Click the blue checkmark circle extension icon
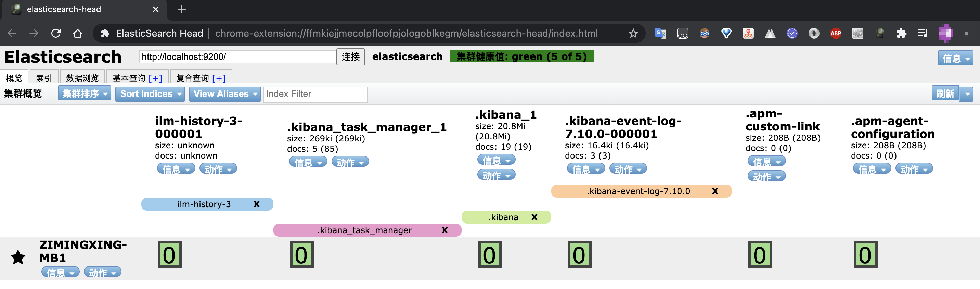The image size is (980, 289). (792, 33)
